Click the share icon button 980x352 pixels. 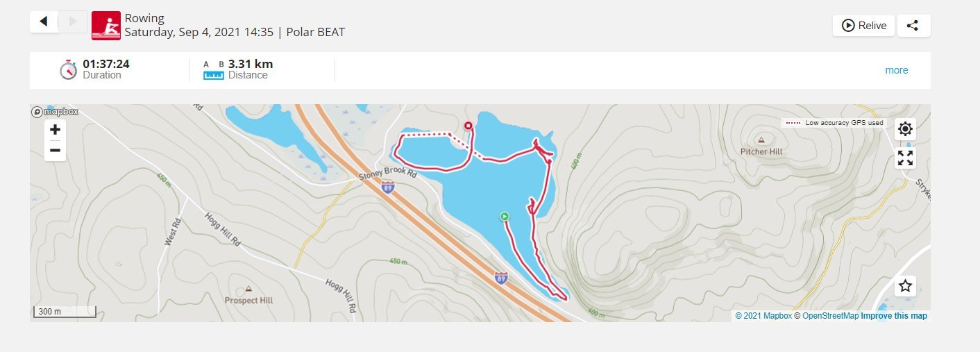click(913, 26)
